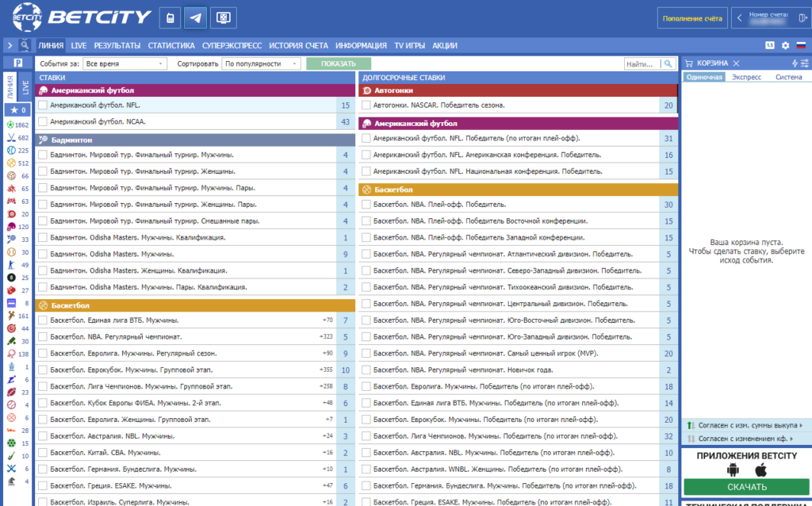Open basket settings sliders icon
The height and width of the screenshot is (506, 812).
click(804, 63)
